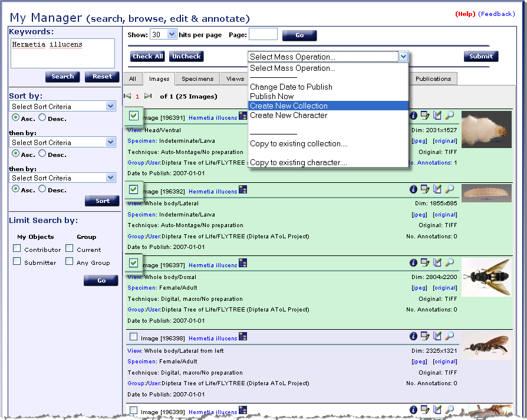Viewport: 527px width, 420px height.
Task: Click the taxon grid icon beside image 196392
Action: (243, 190)
